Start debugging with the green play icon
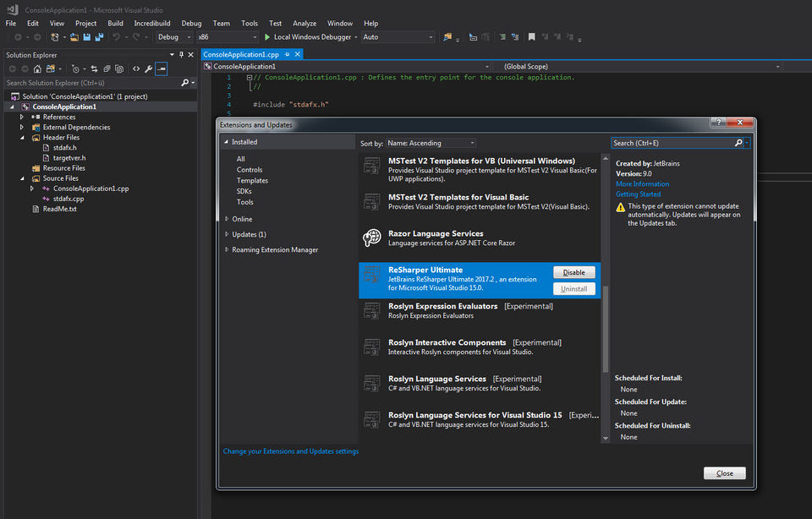The image size is (812, 519). click(267, 37)
